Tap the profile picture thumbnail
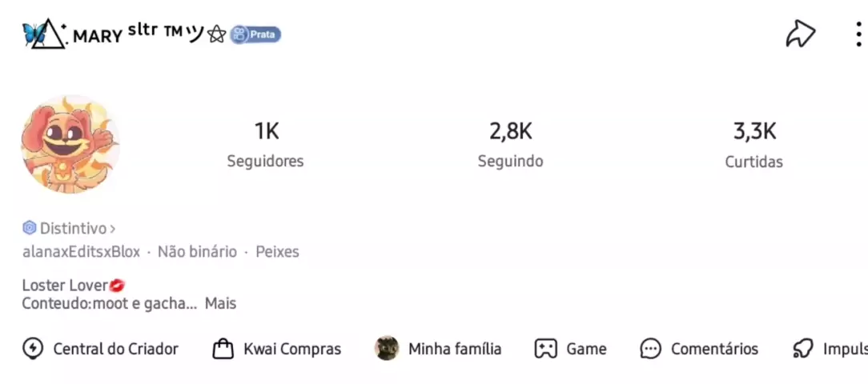The width and height of the screenshot is (868, 384). pyautogui.click(x=70, y=144)
